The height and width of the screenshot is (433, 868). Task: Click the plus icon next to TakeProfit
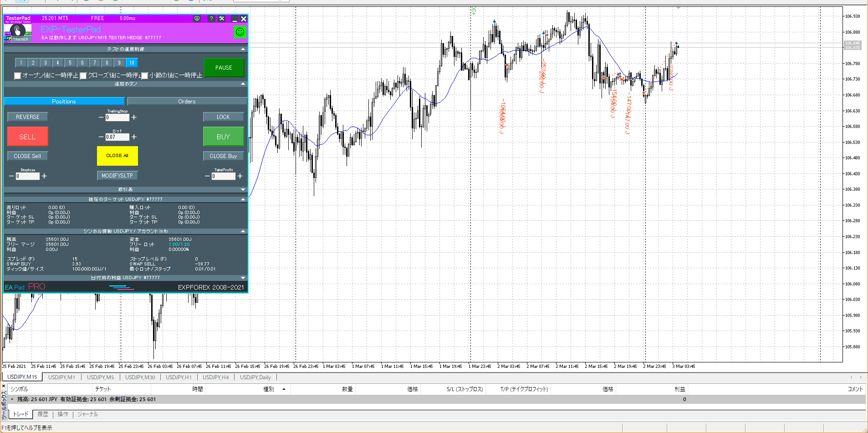[240, 176]
